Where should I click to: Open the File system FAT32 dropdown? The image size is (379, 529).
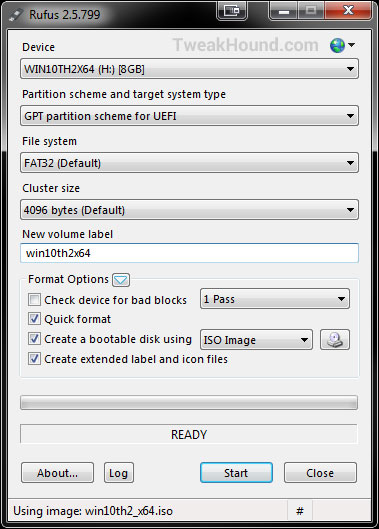(x=189, y=163)
